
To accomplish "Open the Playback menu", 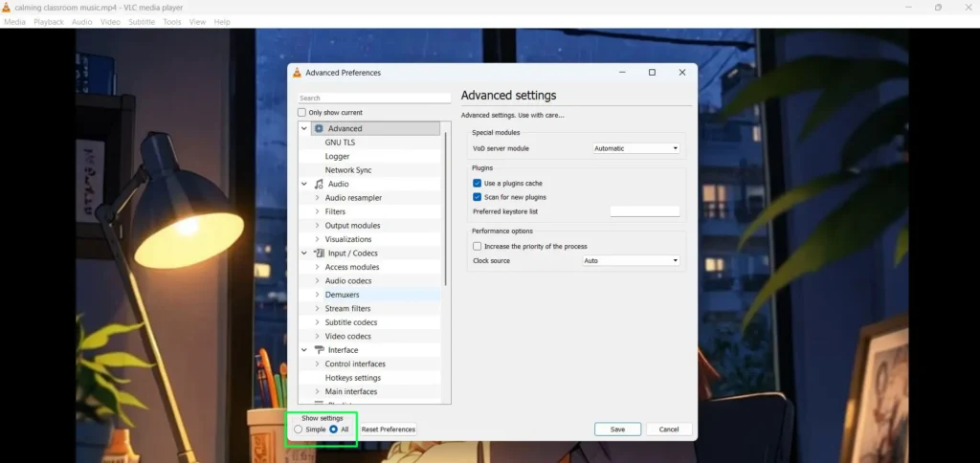I will [49, 22].
